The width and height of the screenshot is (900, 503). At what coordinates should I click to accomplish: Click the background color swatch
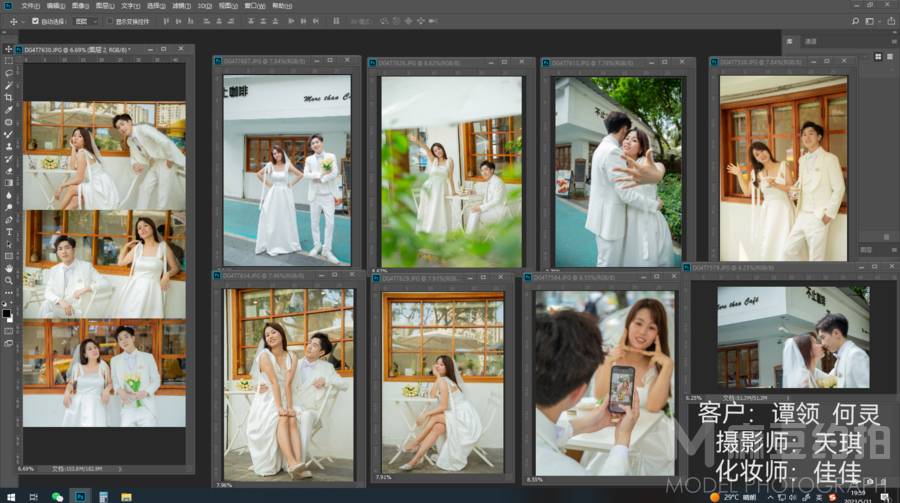pyautogui.click(x=10, y=317)
